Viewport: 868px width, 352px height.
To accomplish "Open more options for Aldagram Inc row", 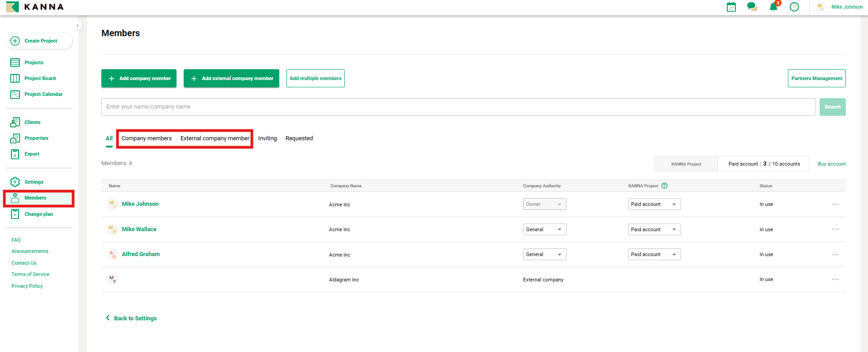I will click(x=835, y=280).
